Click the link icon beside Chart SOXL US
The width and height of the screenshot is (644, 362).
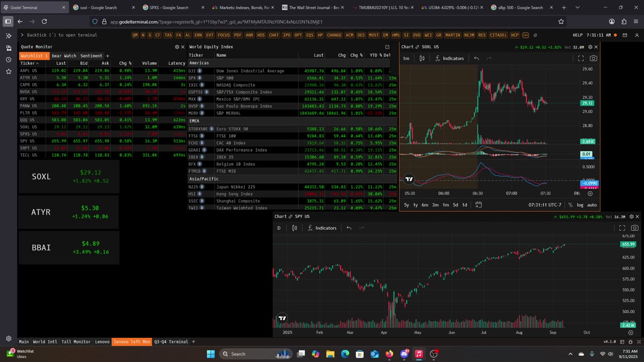[x=417, y=47]
